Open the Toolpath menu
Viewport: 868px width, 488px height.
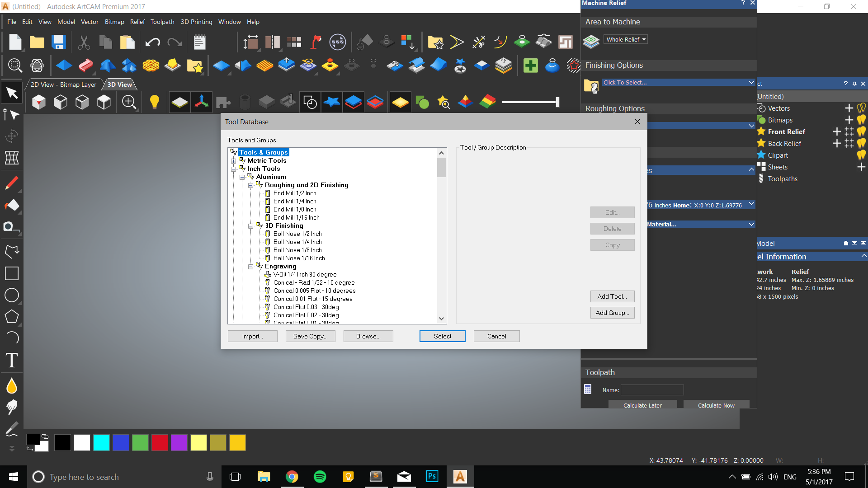(x=162, y=22)
